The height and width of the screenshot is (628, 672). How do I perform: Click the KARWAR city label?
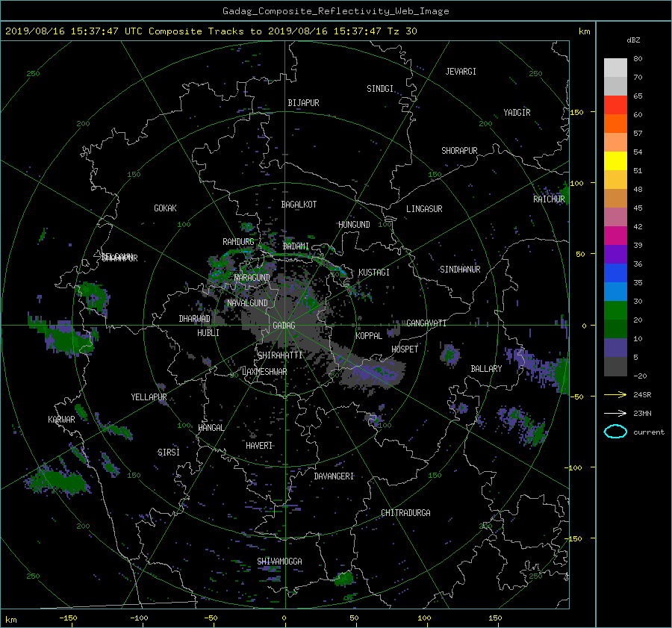(61, 420)
